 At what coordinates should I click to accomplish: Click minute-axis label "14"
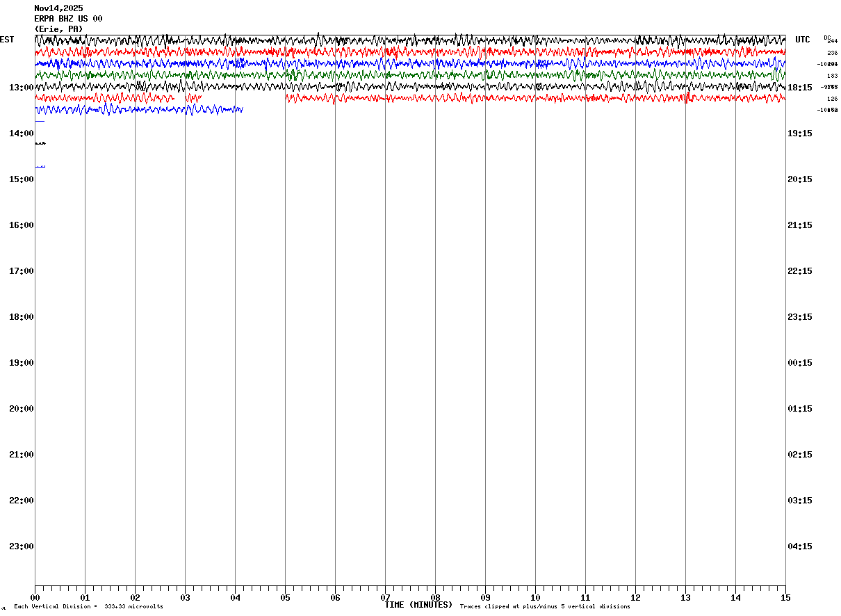pyautogui.click(x=735, y=598)
